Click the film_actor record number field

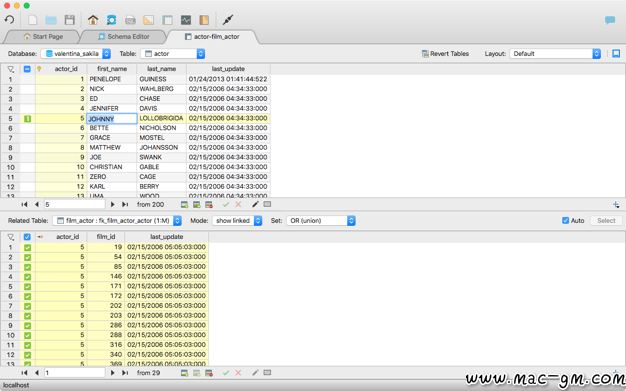pos(74,373)
